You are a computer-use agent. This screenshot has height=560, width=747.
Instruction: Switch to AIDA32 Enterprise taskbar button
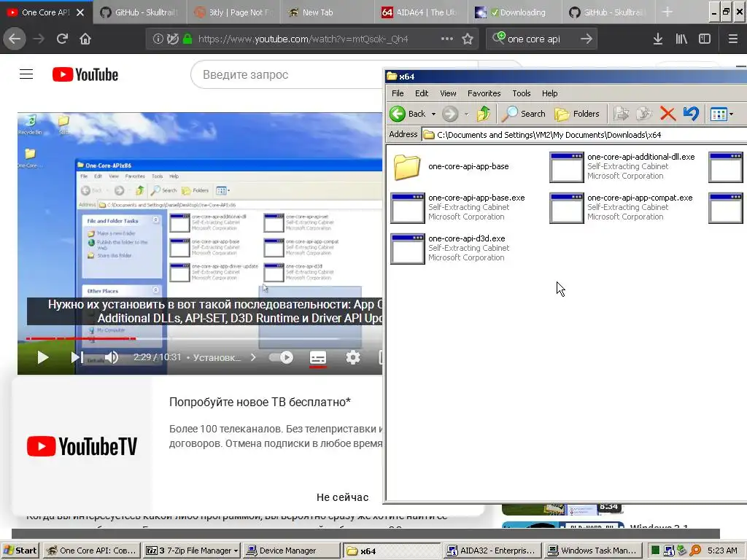[493, 551]
